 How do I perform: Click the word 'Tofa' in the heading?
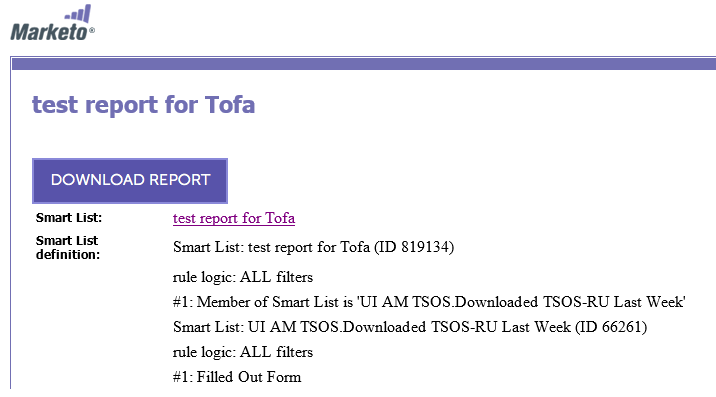tap(230, 105)
